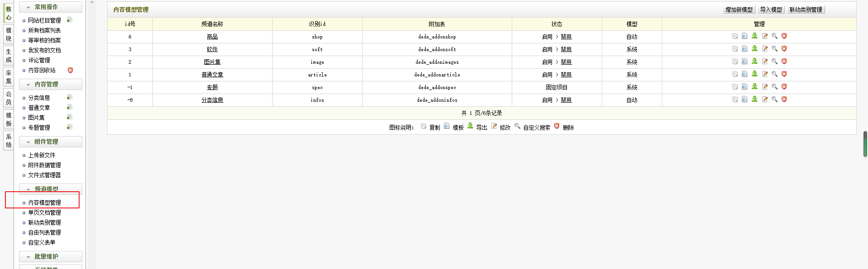
Task: Export the 商品 (shop) model
Action: click(755, 36)
